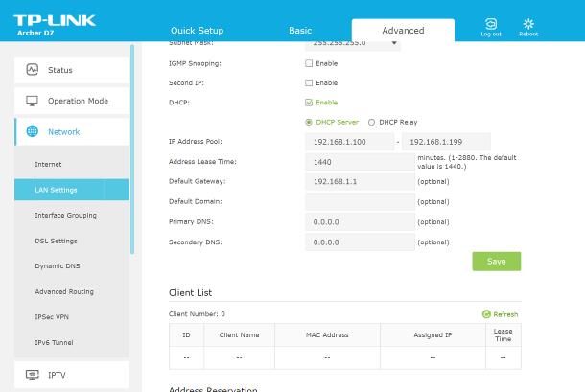Switch to the Quick Setup tab
The height and width of the screenshot is (392, 585).
tap(197, 31)
